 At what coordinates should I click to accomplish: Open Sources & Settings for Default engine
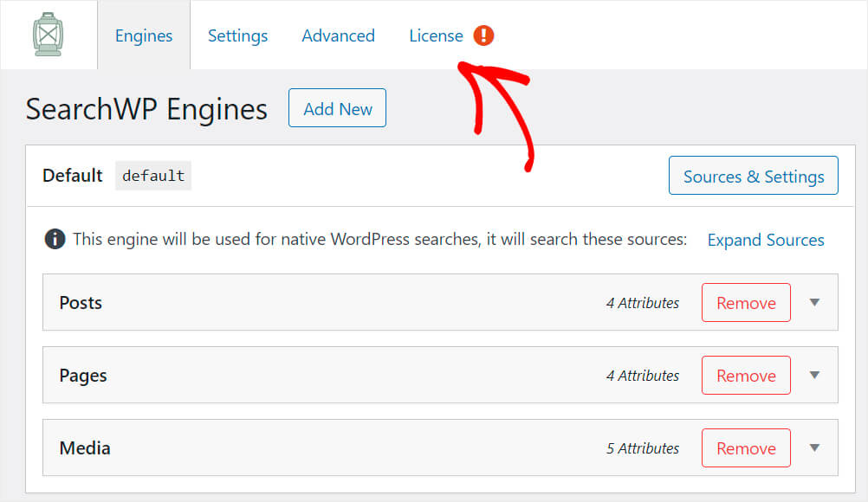(754, 176)
